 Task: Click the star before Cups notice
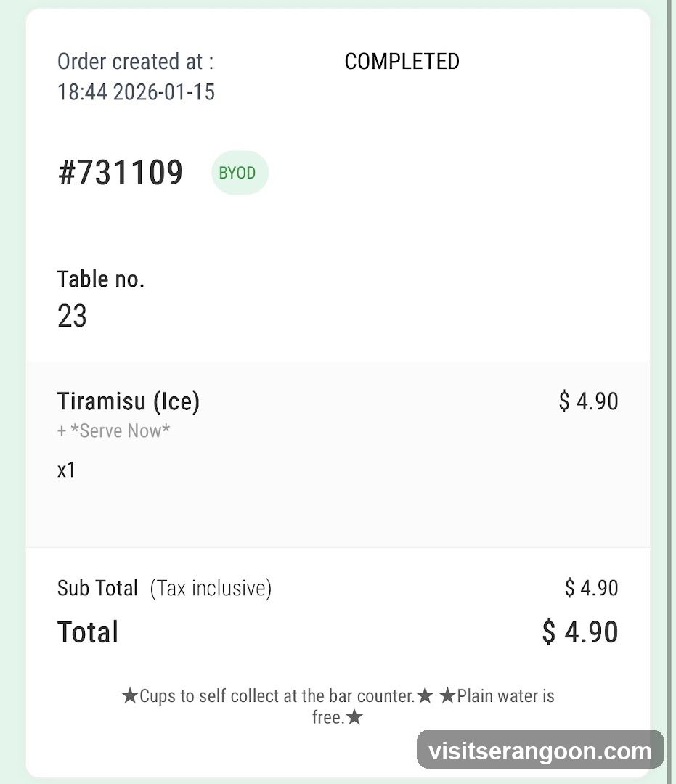tap(129, 695)
